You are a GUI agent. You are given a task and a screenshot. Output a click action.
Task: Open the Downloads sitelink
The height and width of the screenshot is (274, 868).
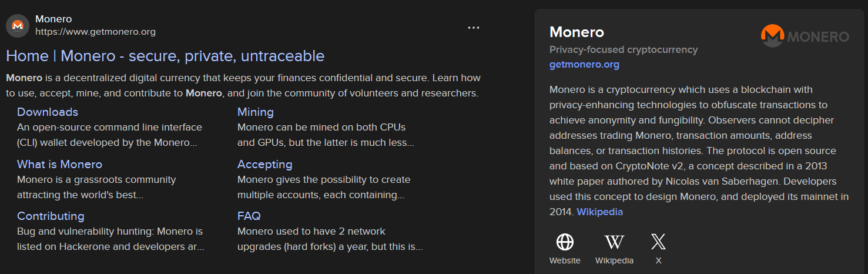tap(48, 112)
